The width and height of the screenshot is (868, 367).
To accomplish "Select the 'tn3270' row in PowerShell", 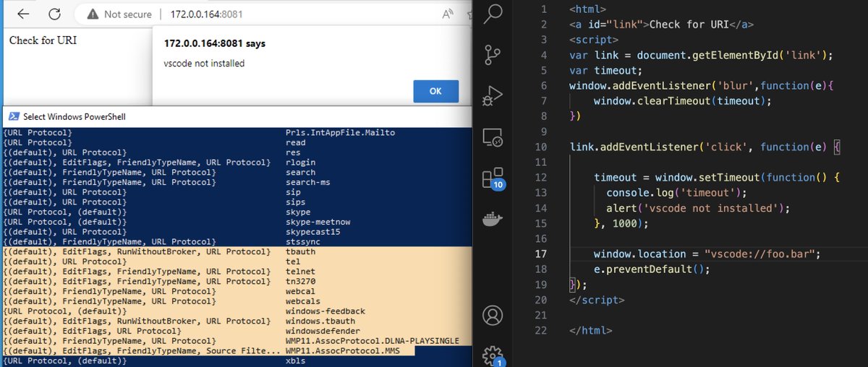I will [x=159, y=282].
